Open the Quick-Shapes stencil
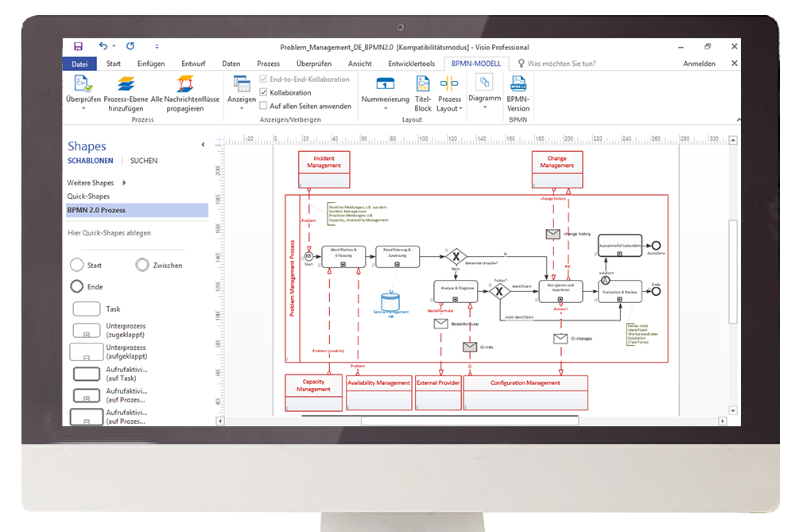This screenshot has height=532, width=795. [x=88, y=196]
